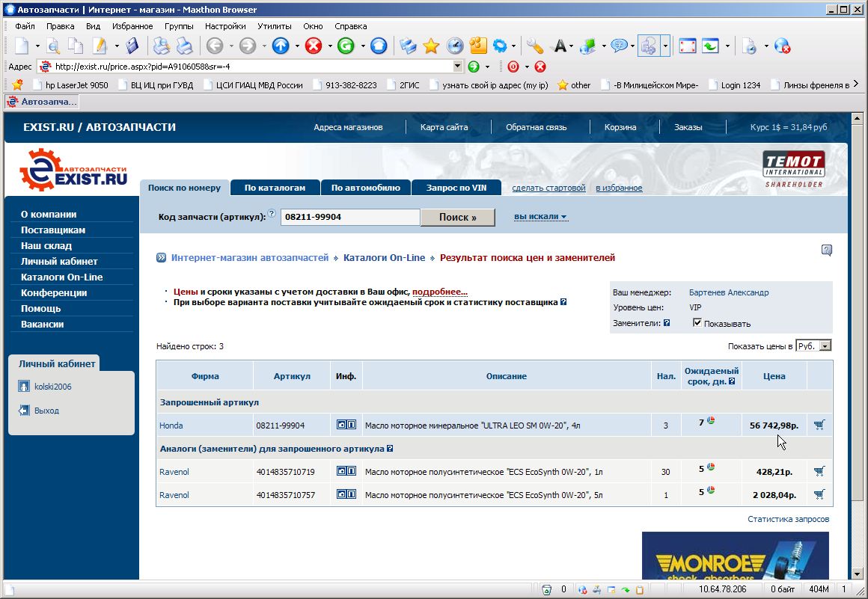The width and height of the screenshot is (868, 599).
Task: Open supplier statistics pie icon for Honda
Action: point(710,421)
